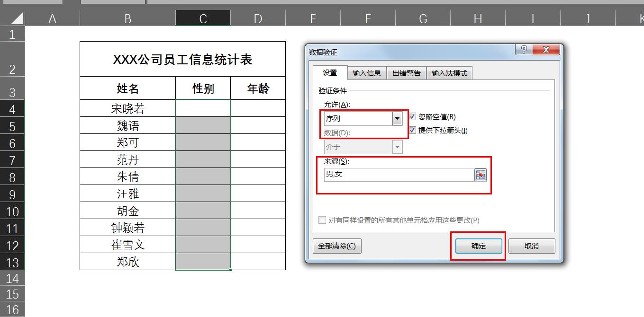644x317 pixels.
Task: Select column D header
Action: coord(258,18)
